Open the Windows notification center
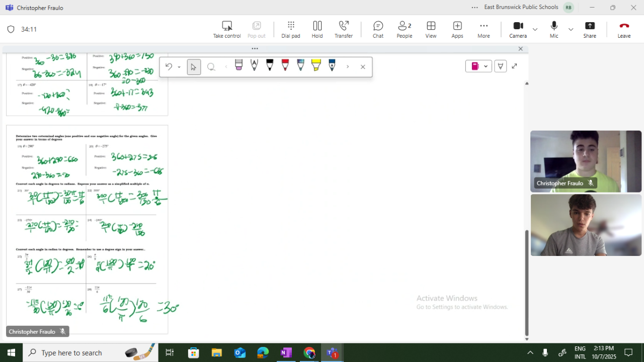Screen dimensions: 644x362 628,352
